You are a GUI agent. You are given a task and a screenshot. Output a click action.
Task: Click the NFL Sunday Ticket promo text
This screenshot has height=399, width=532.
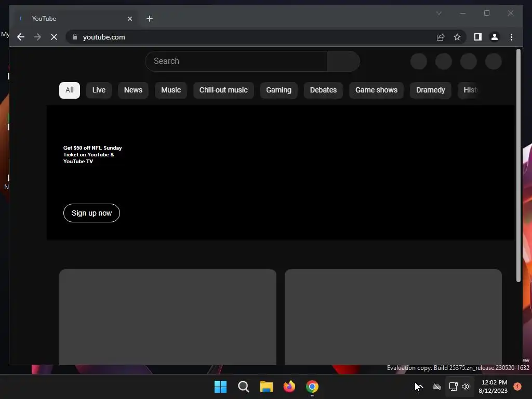[x=92, y=155]
